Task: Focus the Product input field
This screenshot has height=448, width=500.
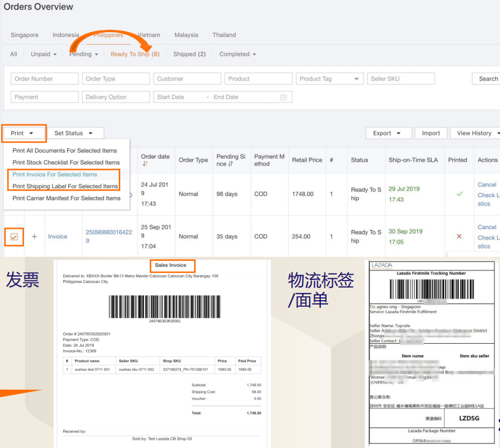Action: click(x=258, y=79)
